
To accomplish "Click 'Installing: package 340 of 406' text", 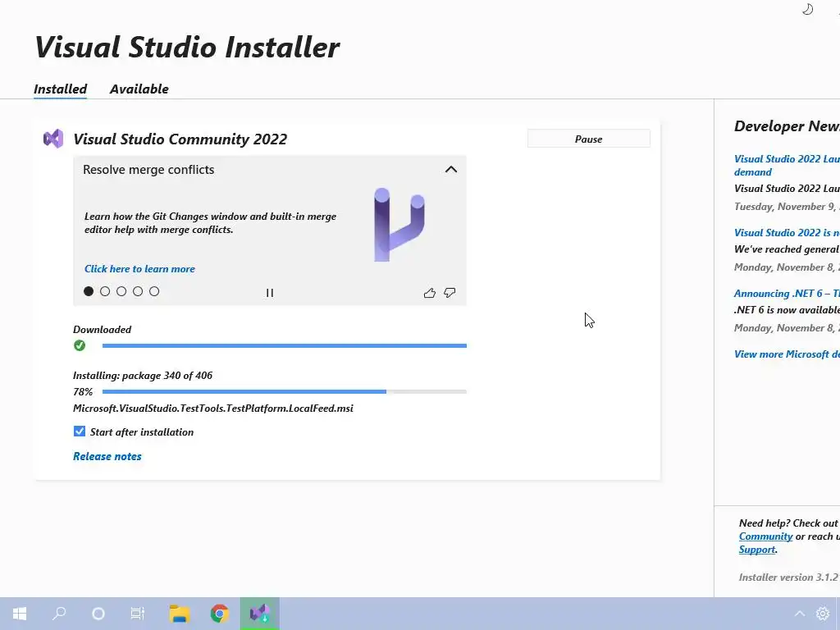I will pos(143,376).
